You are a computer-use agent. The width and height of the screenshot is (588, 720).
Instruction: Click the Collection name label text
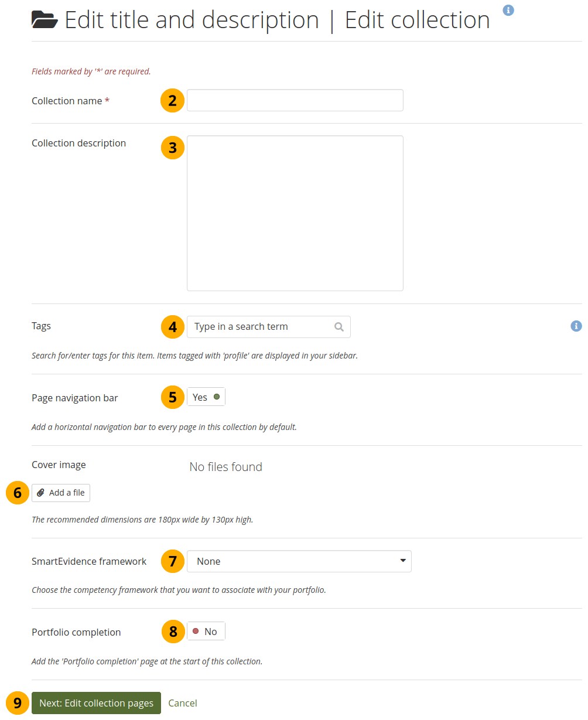point(67,101)
